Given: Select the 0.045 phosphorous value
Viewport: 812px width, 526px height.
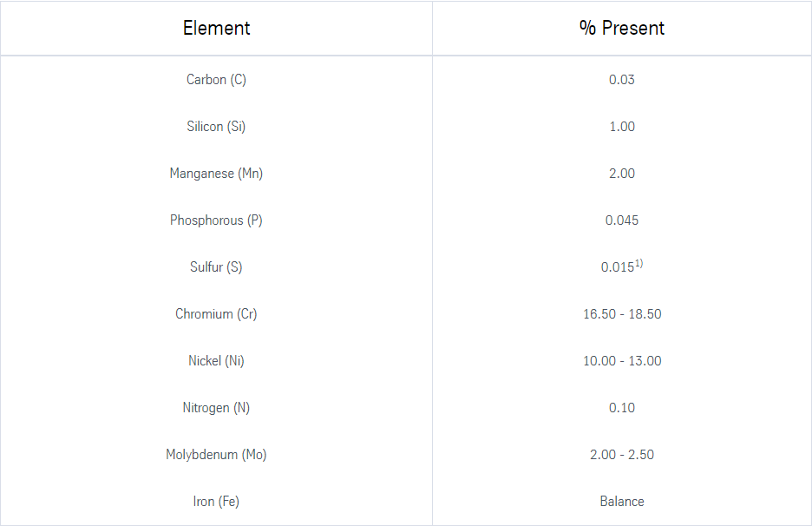Looking at the screenshot, I should click(x=622, y=220).
